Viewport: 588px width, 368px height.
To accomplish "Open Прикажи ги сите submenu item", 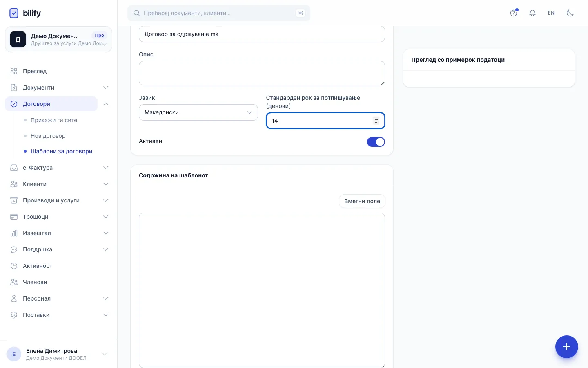I will click(x=54, y=120).
